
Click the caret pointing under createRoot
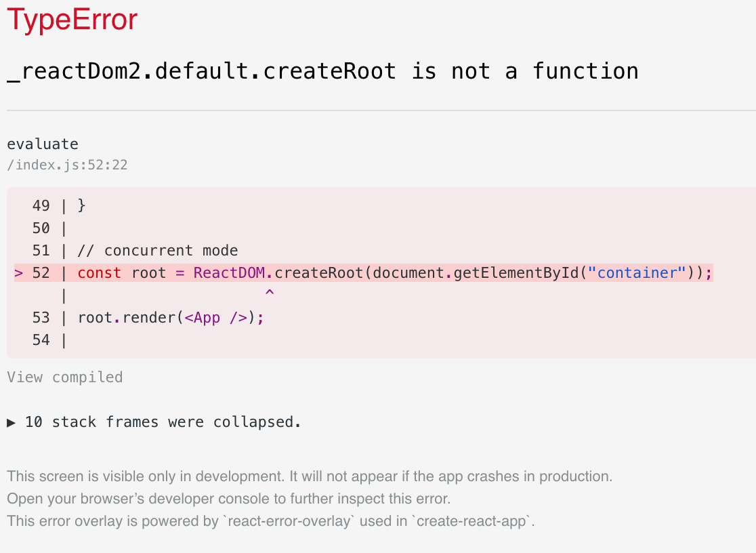[270, 291]
